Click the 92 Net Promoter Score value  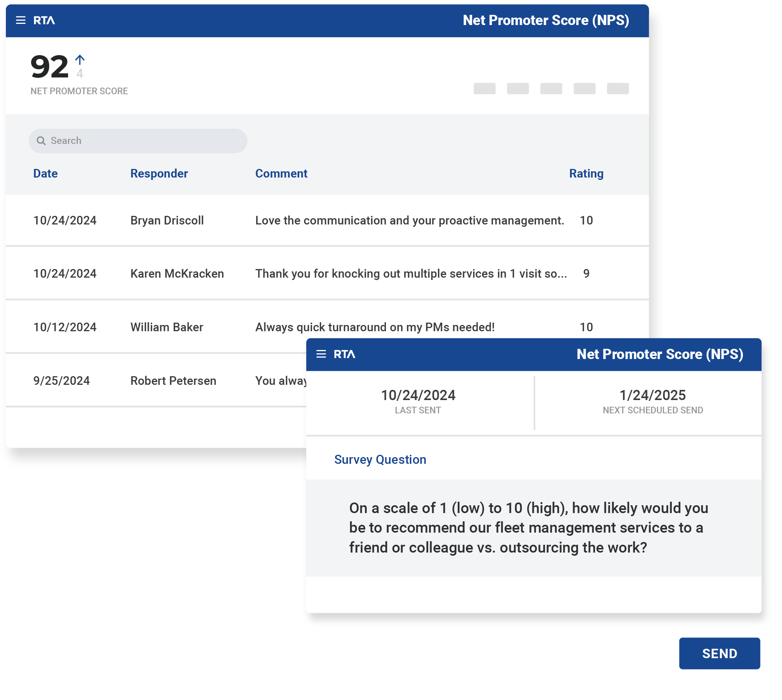(50, 67)
